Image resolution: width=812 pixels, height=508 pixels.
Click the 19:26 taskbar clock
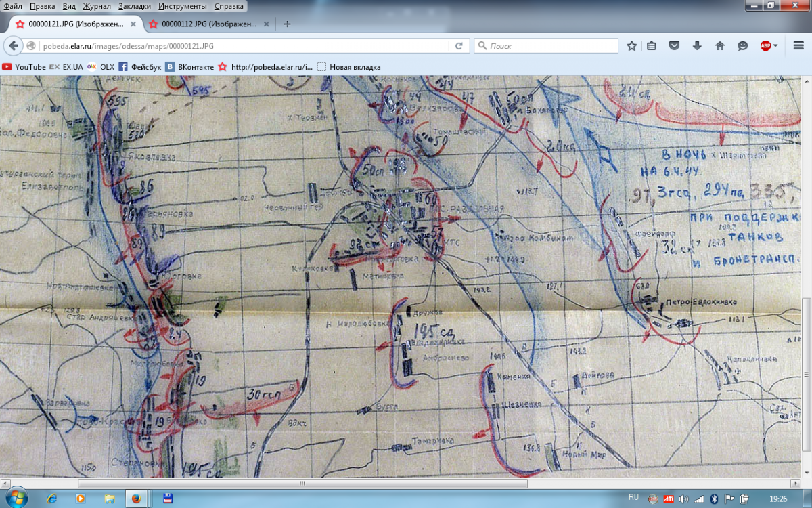(x=777, y=498)
